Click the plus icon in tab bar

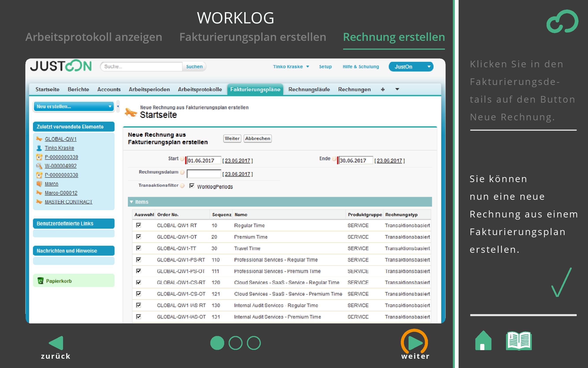(x=383, y=89)
